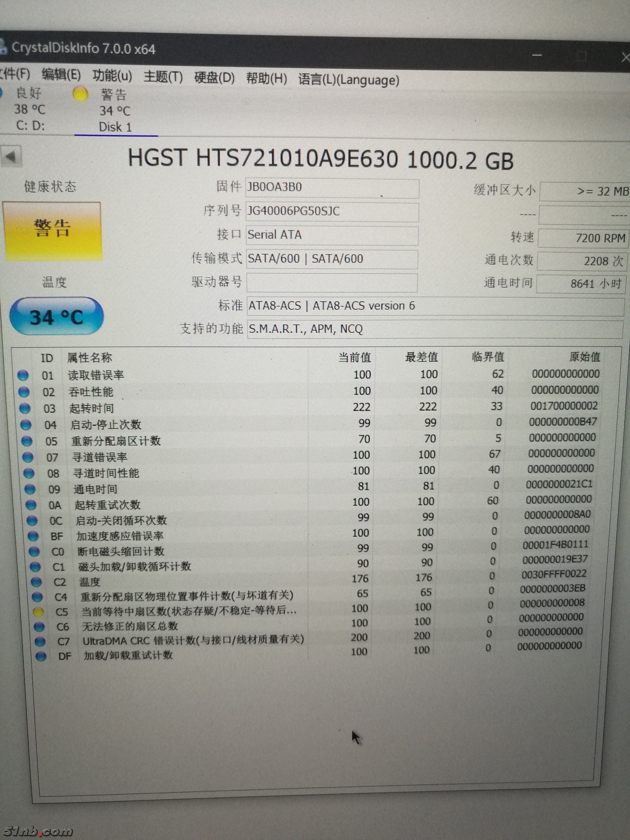Click the blue status dot for C1 磁头加载/卸载循环计数
Screen dimensions: 630x840
click(35, 567)
